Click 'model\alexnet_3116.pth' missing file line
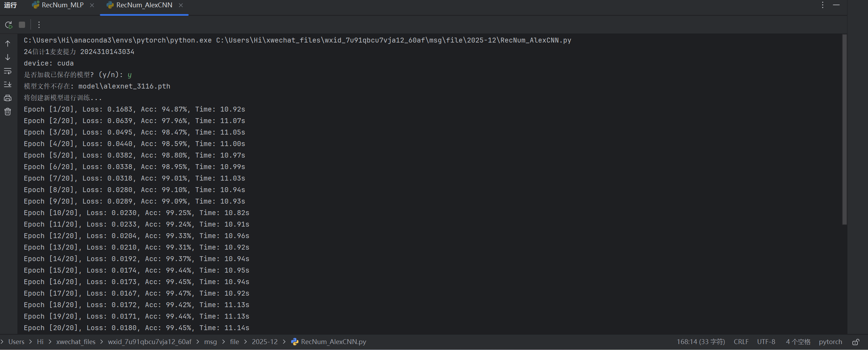This screenshot has width=868, height=350. coord(97,86)
